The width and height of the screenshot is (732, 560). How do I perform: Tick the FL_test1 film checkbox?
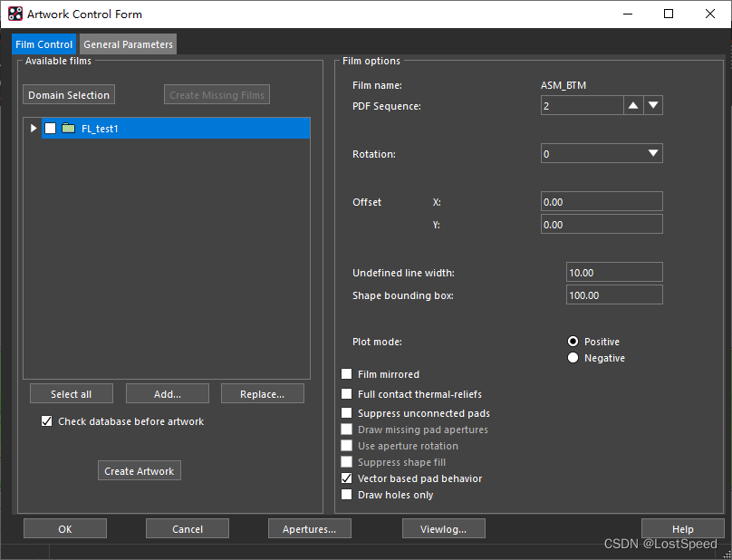point(51,129)
